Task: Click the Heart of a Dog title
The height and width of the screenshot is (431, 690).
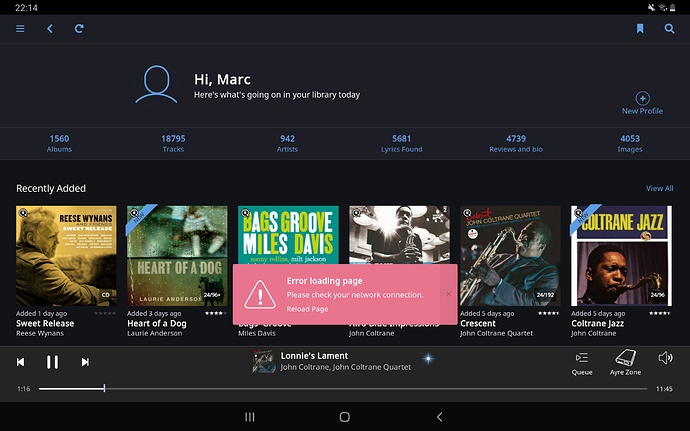Action: pos(157,324)
